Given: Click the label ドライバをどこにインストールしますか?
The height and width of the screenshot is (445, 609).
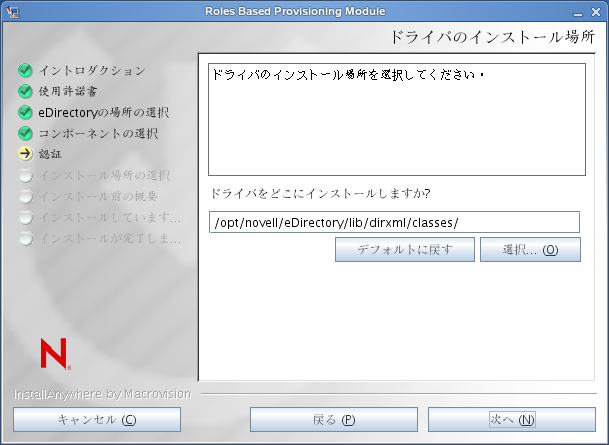Looking at the screenshot, I should [320, 193].
